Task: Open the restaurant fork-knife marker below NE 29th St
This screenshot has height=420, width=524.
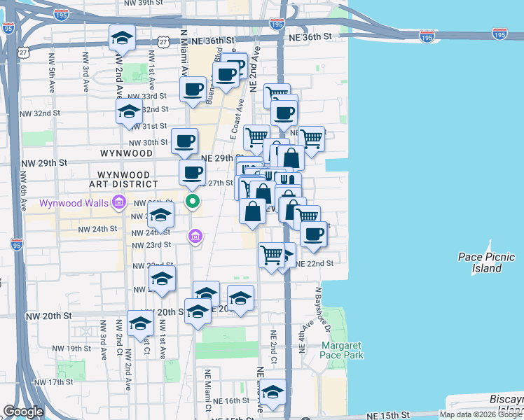Action: [x=288, y=181]
